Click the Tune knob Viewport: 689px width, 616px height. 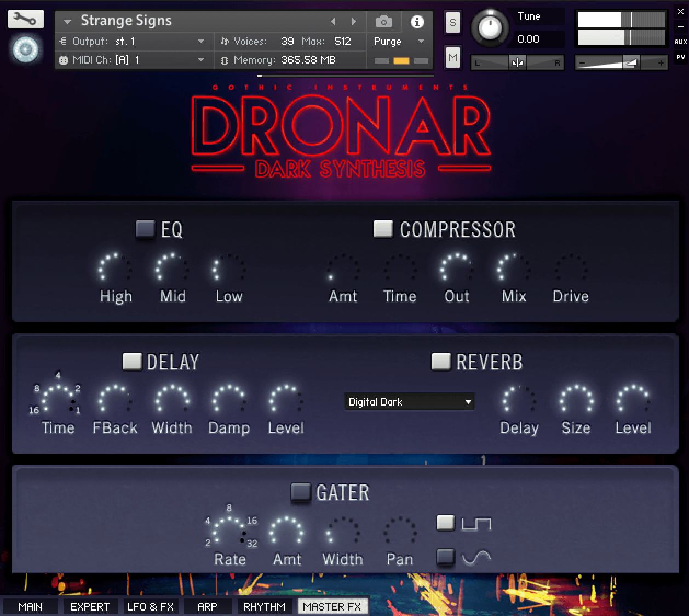490,27
